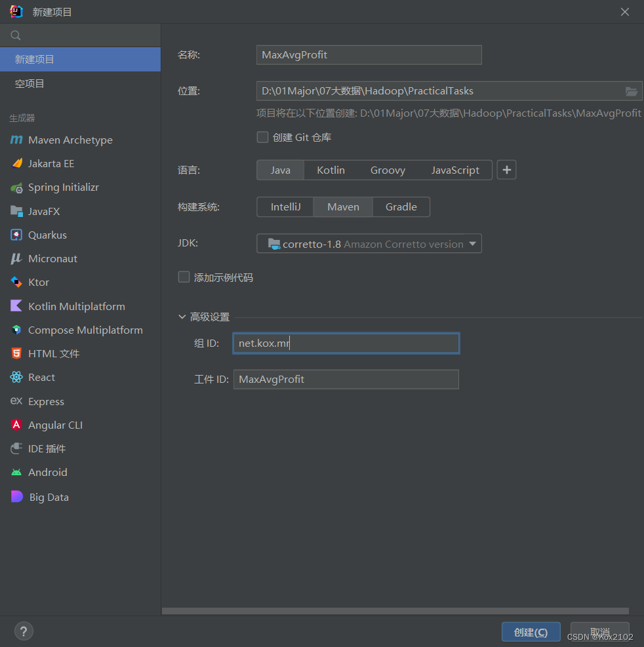
Task: Click the group ID field net.kox.mr
Action: [346, 343]
